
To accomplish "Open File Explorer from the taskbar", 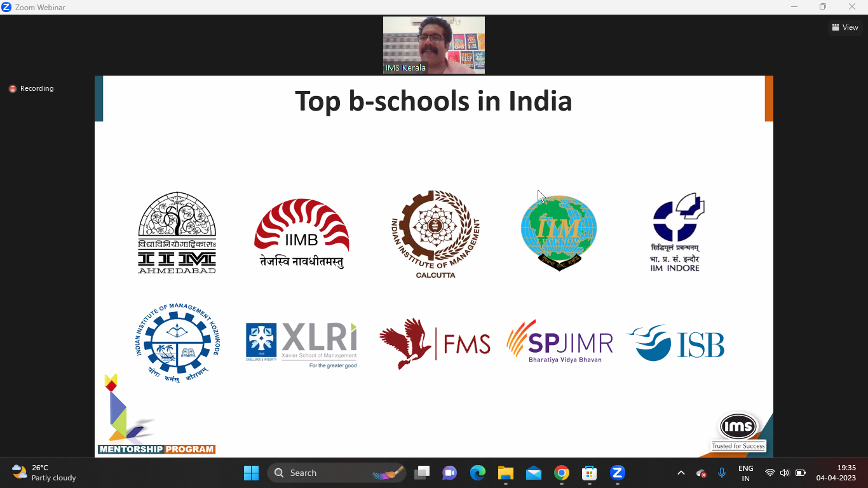I will [505, 473].
